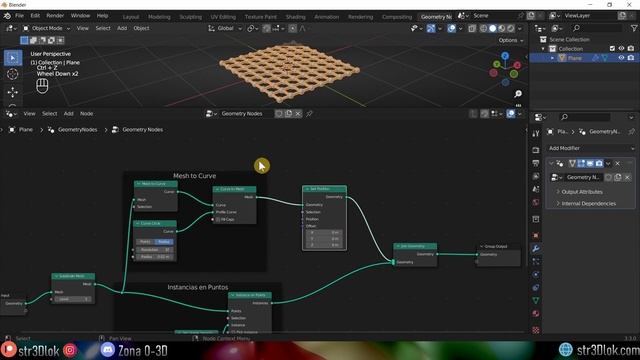Open the Edit menu

(35, 16)
